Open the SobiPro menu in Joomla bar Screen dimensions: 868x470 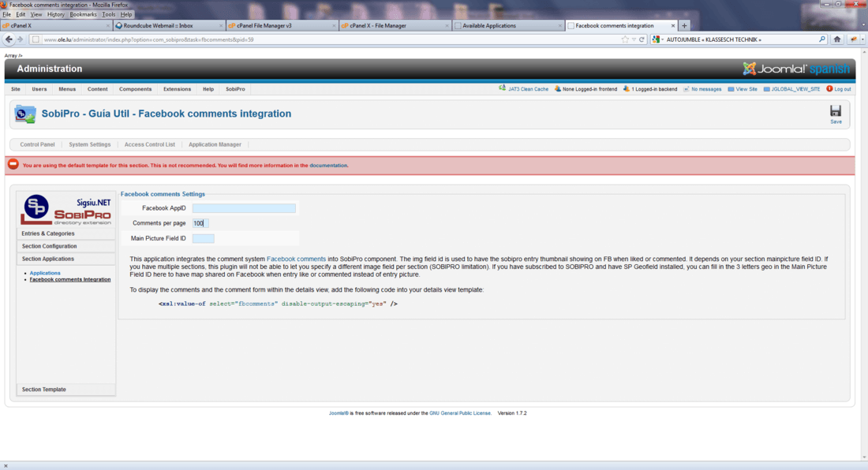(x=235, y=89)
